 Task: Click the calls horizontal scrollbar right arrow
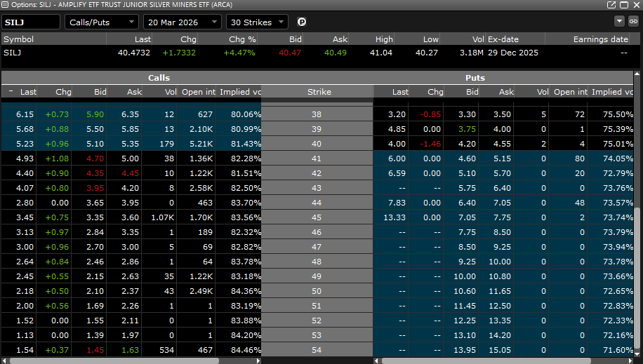point(258,360)
